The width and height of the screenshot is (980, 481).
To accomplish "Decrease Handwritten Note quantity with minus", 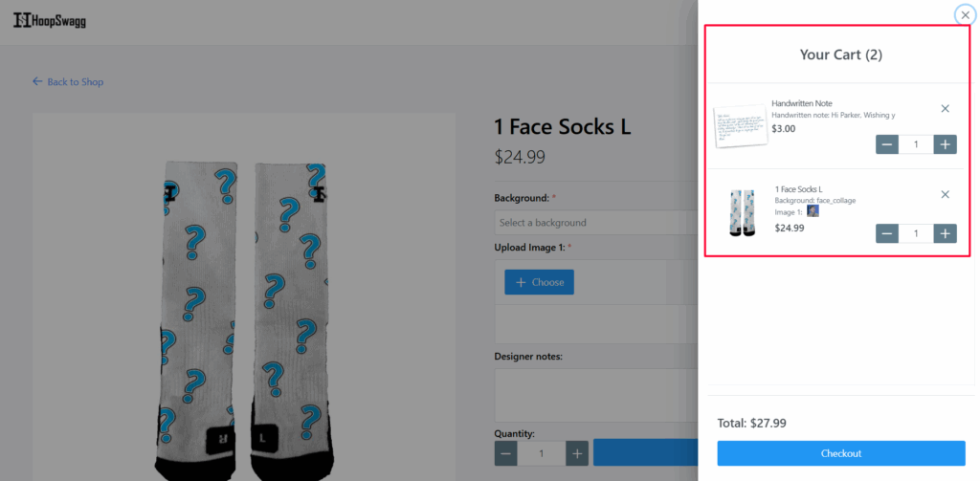I will [x=887, y=144].
